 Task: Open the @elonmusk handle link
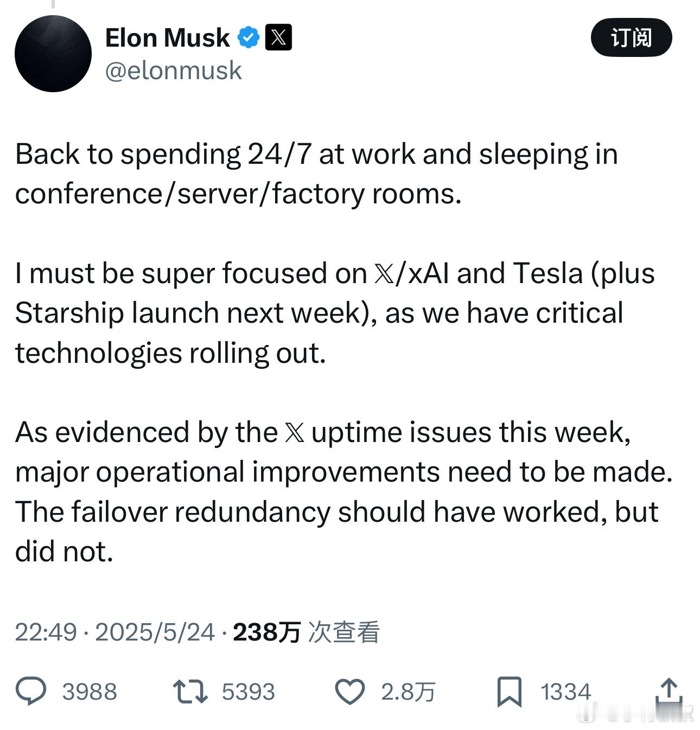coord(173,71)
